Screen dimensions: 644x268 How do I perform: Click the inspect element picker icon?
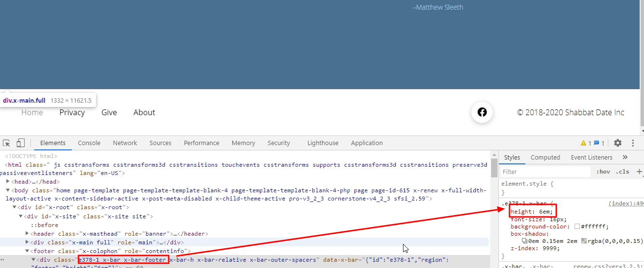(7, 143)
